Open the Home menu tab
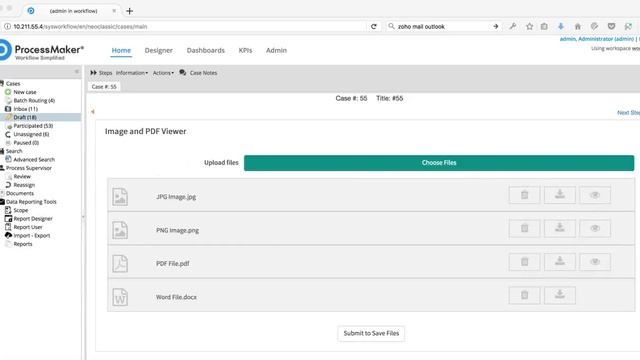This screenshot has height=360, width=640. tap(121, 50)
